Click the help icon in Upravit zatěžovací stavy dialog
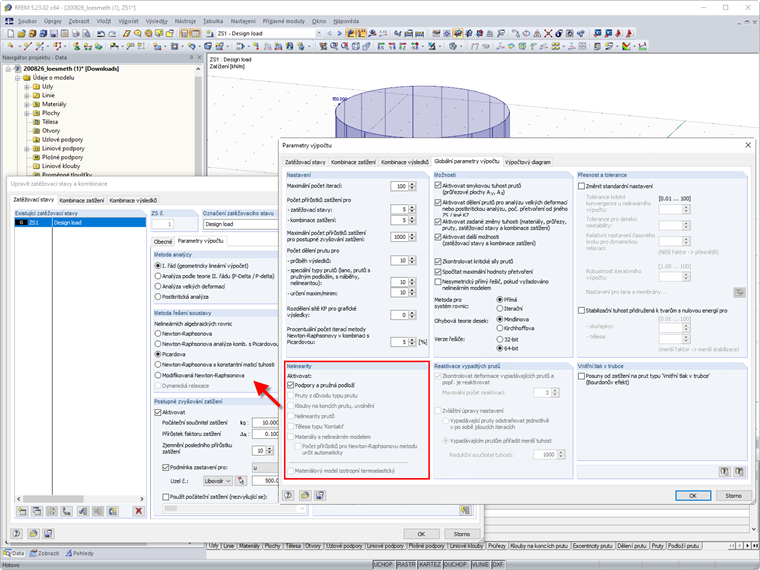This screenshot has width=760, height=570. point(16,534)
